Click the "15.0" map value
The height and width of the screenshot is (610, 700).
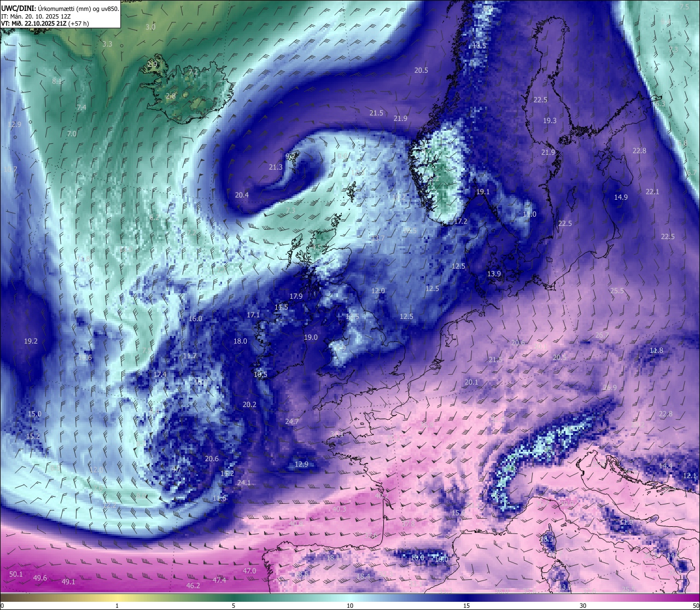(x=34, y=414)
